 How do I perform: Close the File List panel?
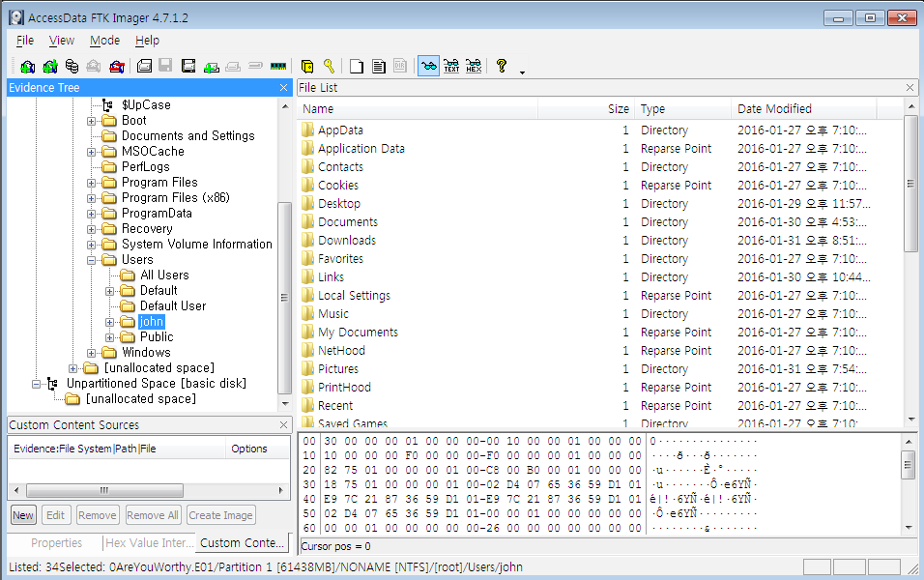910,87
